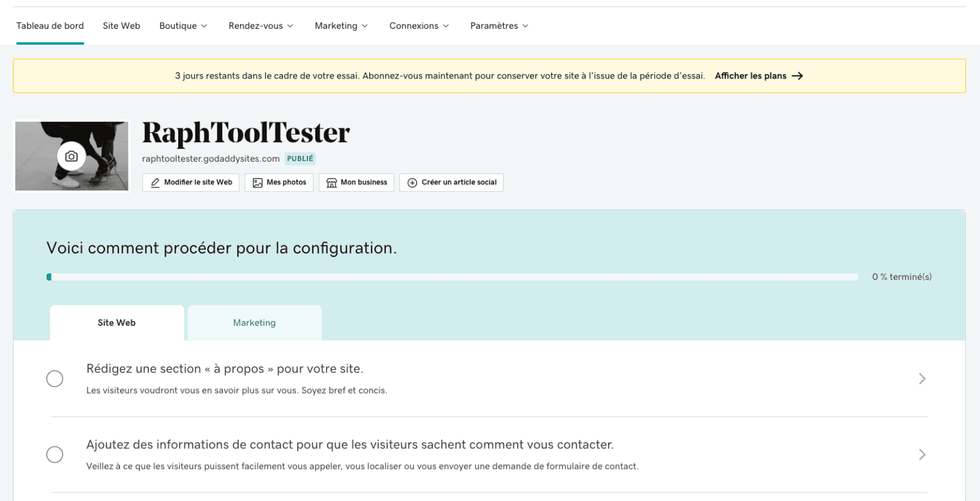This screenshot has width=980, height=501.
Task: Open the Connexions dropdown menu
Action: (x=419, y=26)
